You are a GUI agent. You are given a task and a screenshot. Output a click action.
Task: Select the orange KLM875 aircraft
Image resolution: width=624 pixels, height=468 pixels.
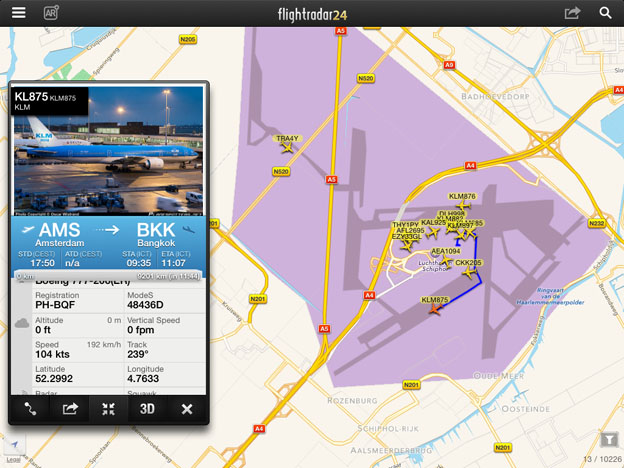435,309
